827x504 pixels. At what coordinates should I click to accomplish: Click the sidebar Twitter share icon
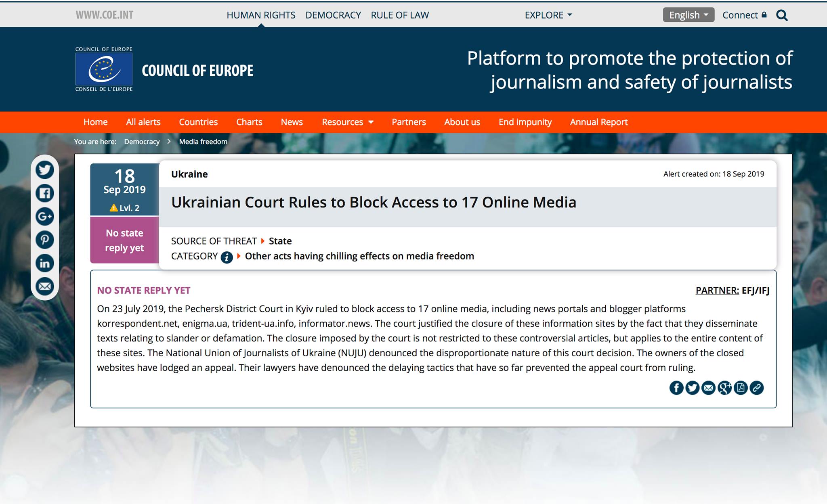45,170
